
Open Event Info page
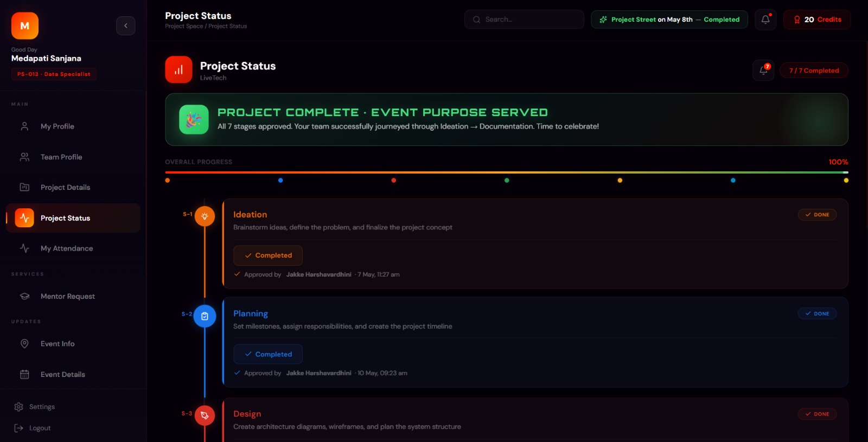point(73,344)
